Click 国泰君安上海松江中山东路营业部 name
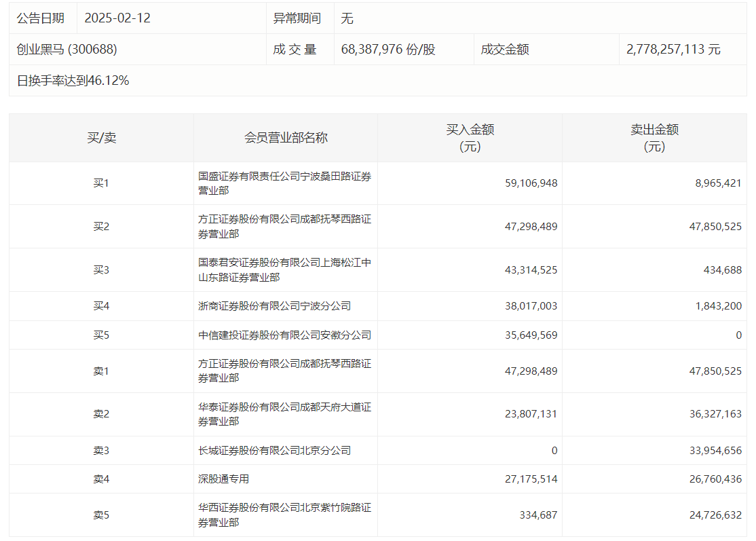 click(285, 270)
